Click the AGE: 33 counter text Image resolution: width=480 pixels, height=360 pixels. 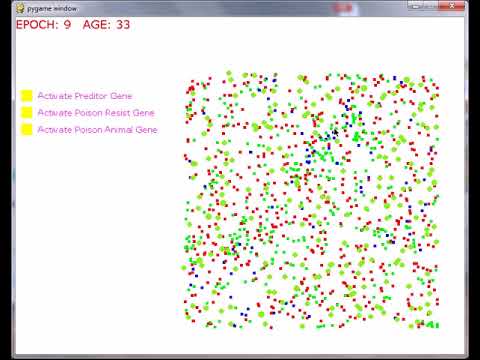106,25
